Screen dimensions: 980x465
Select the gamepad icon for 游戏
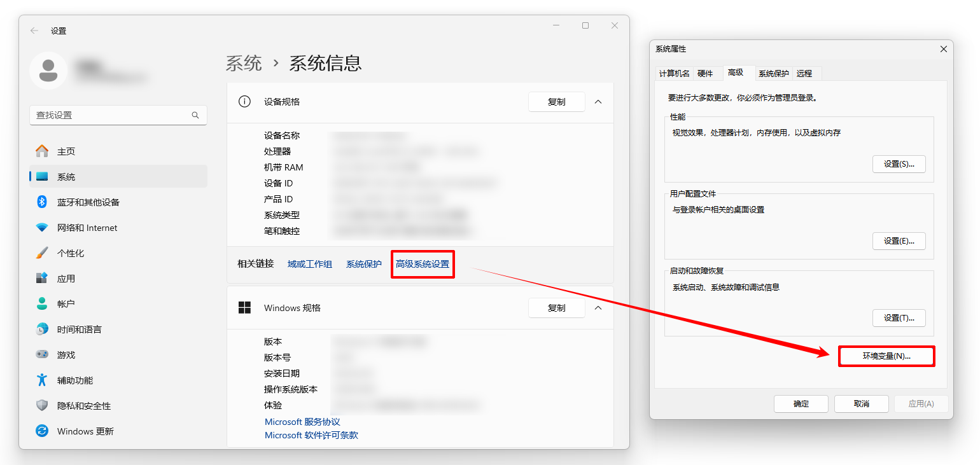(42, 354)
